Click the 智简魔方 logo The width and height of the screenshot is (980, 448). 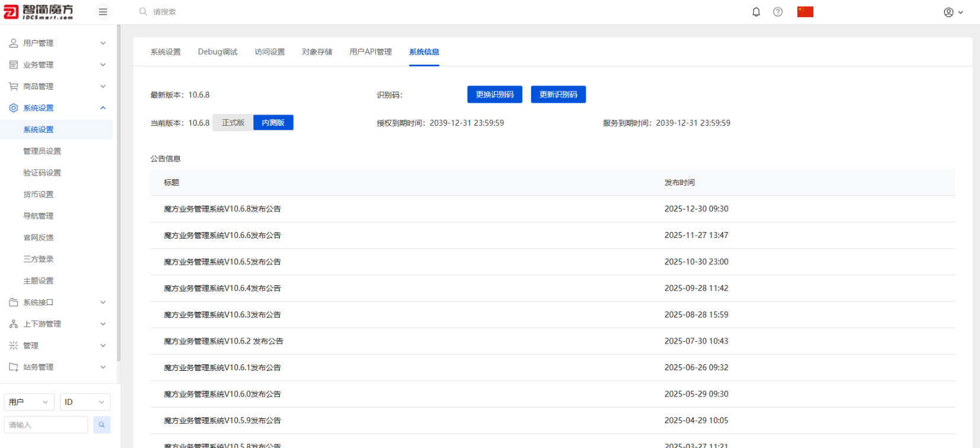point(39,12)
